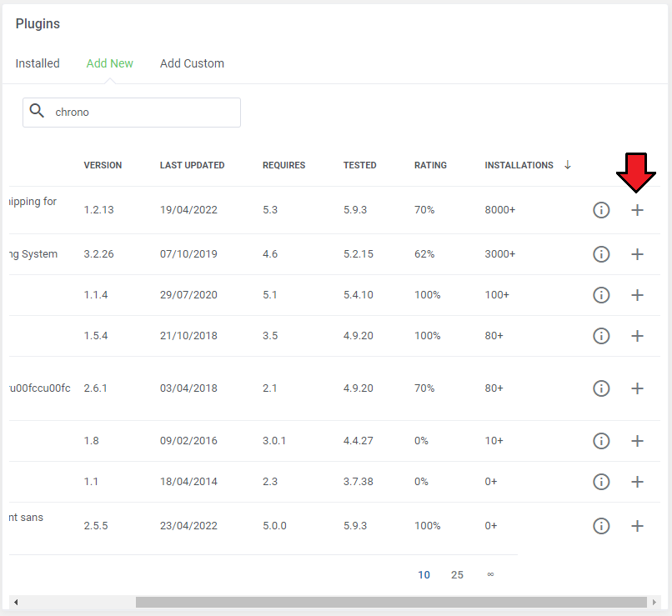This screenshot has width=672, height=616.
Task: Open info for the version 1.8 plugin
Action: (601, 440)
